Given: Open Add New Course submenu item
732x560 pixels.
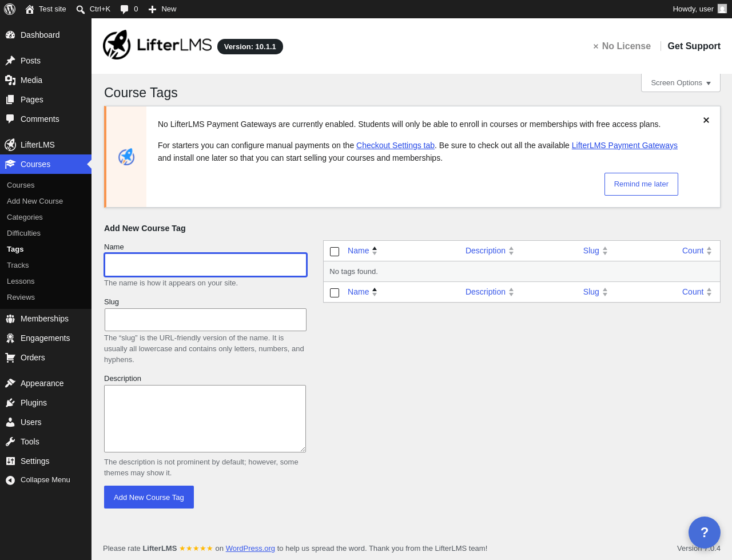Looking at the screenshot, I should [35, 201].
